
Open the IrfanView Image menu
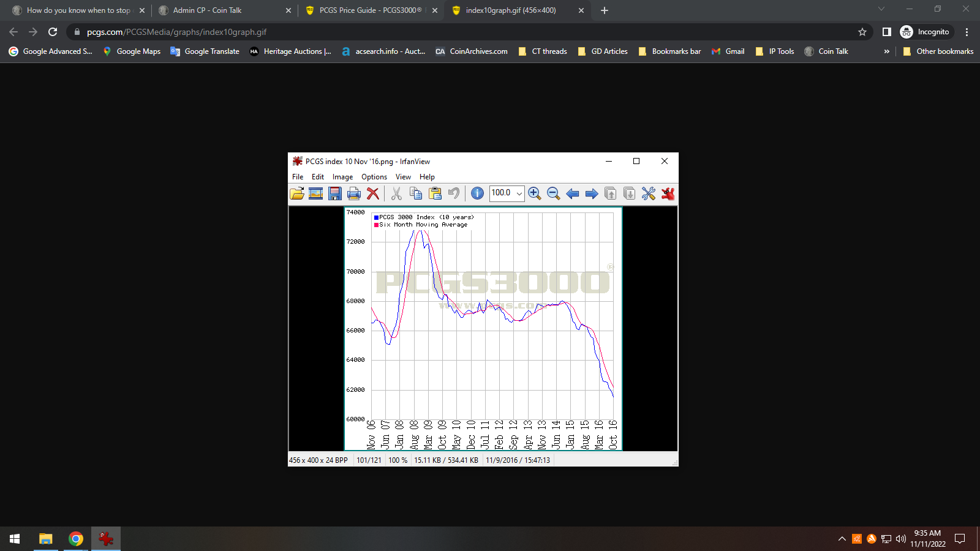pos(342,177)
